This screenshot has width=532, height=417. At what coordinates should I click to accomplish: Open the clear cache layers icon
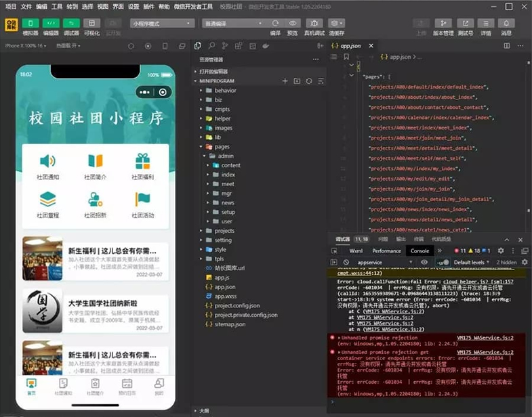(336, 23)
